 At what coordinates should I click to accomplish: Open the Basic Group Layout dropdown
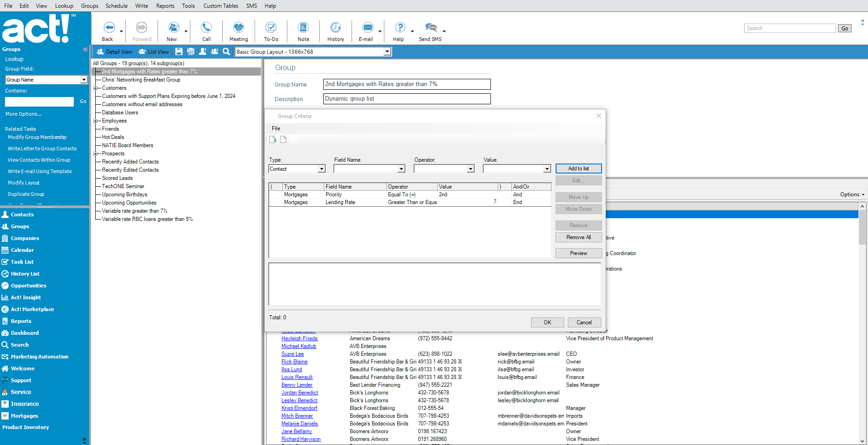pos(387,52)
